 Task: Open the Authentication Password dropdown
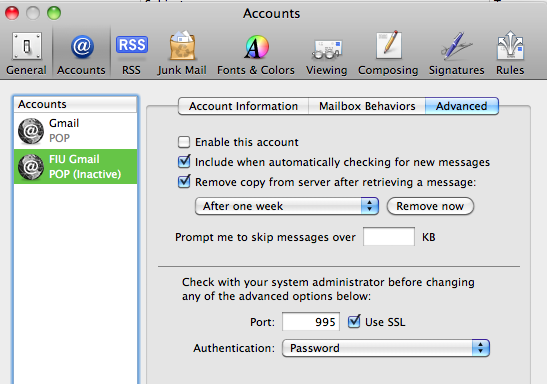[x=386, y=348]
